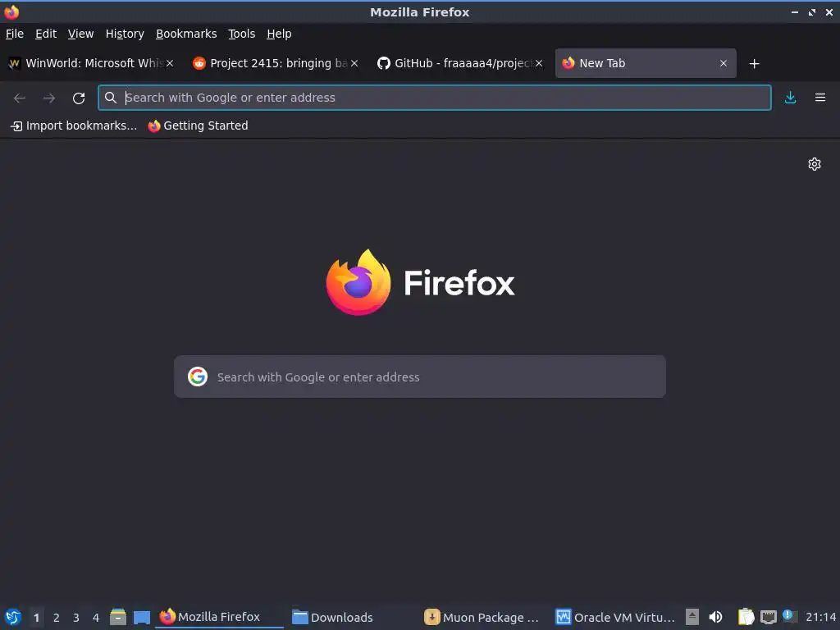Switch to Oracle VM VirtualBox in taskbar

tap(616, 617)
